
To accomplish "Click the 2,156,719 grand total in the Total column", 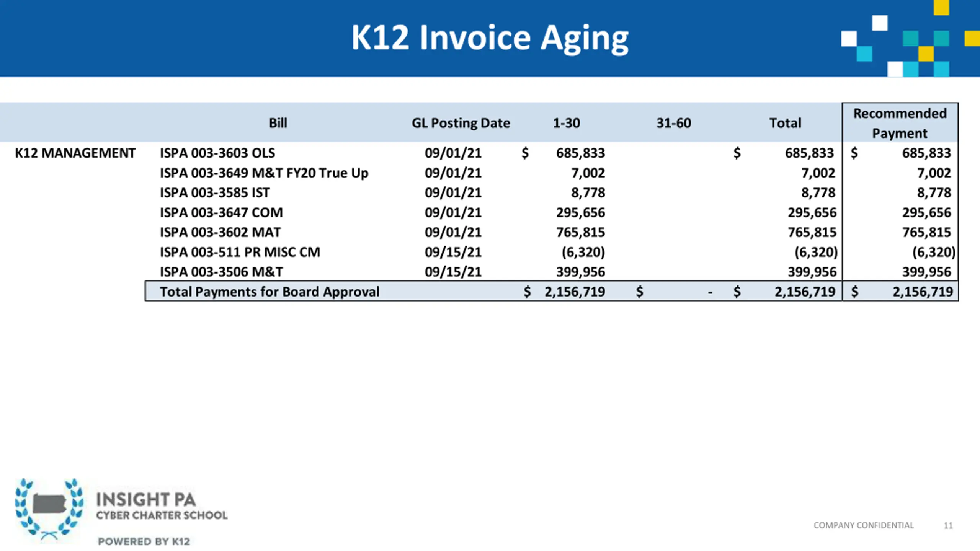I will [805, 292].
